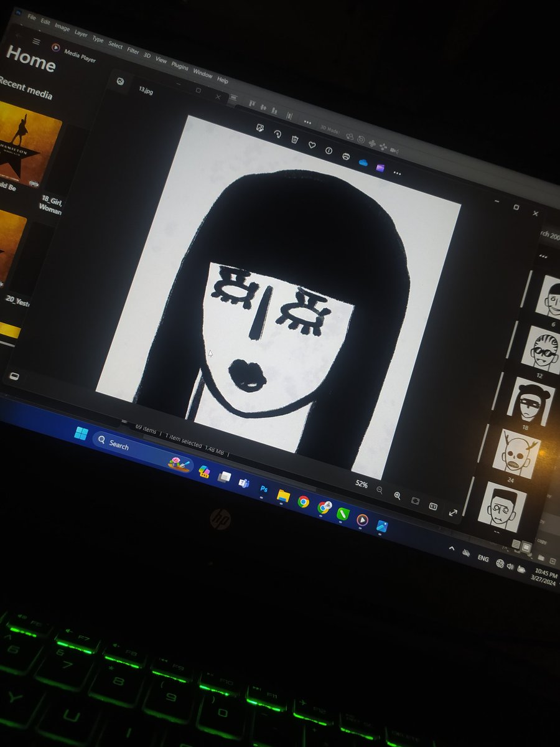Open the Task View icon on the taskbar
Viewport: 560px width, 747px height.
point(224,477)
